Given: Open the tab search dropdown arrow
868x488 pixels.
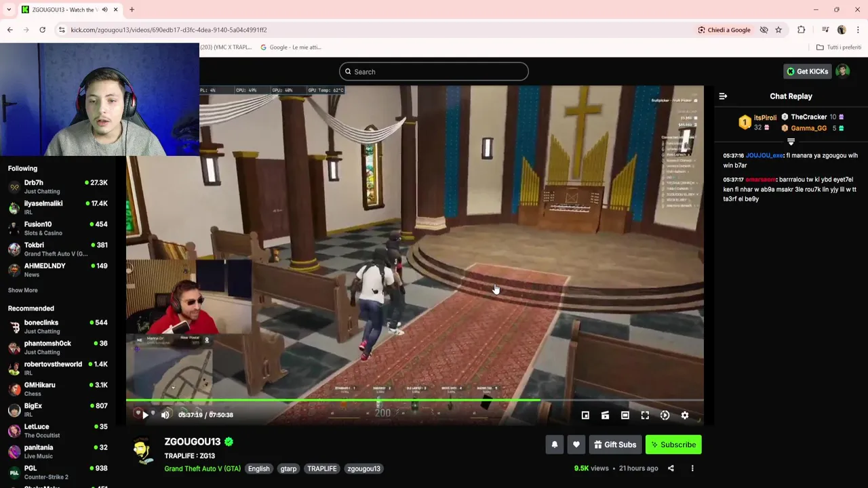Looking at the screenshot, I should coord(9,9).
